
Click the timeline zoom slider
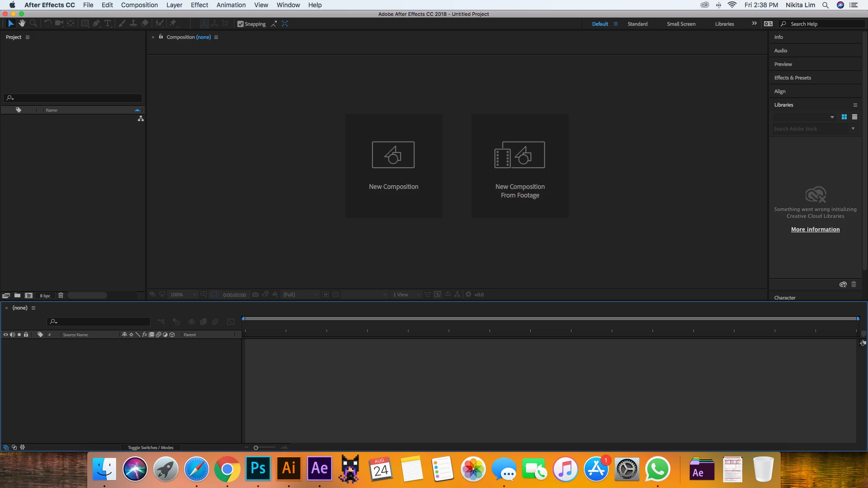coord(256,448)
